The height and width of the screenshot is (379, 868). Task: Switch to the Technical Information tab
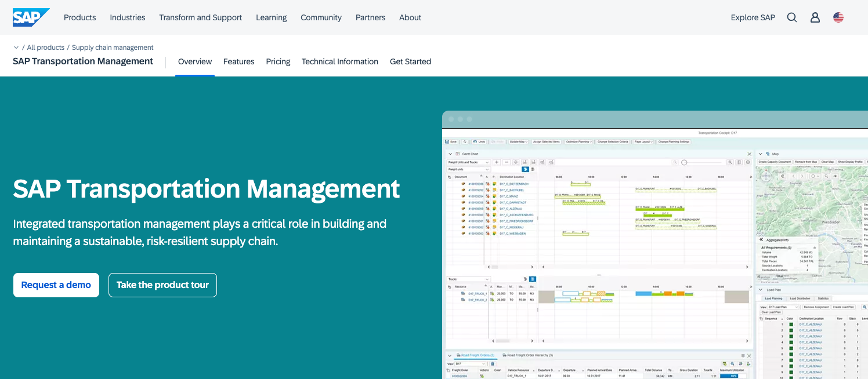click(340, 61)
